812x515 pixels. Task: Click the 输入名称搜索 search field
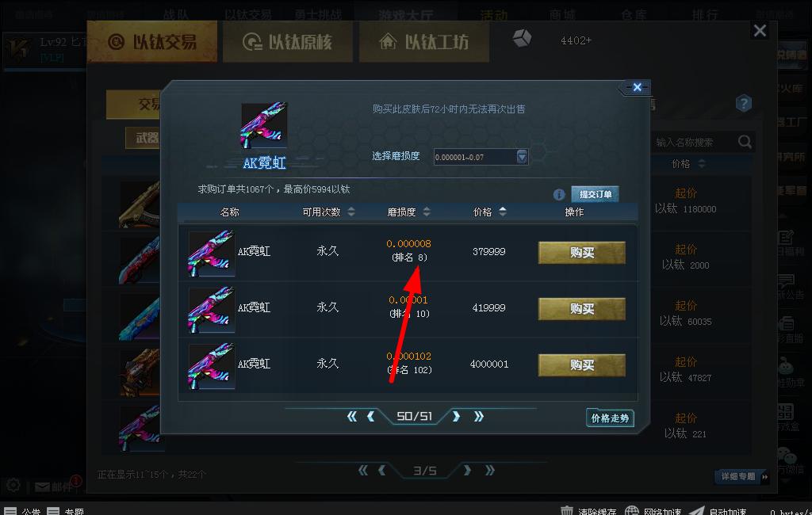click(x=694, y=142)
